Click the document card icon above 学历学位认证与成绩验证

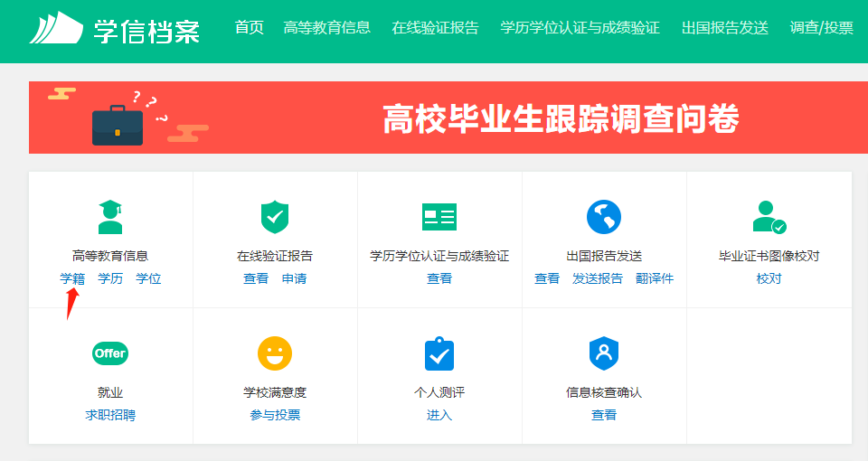tap(439, 217)
